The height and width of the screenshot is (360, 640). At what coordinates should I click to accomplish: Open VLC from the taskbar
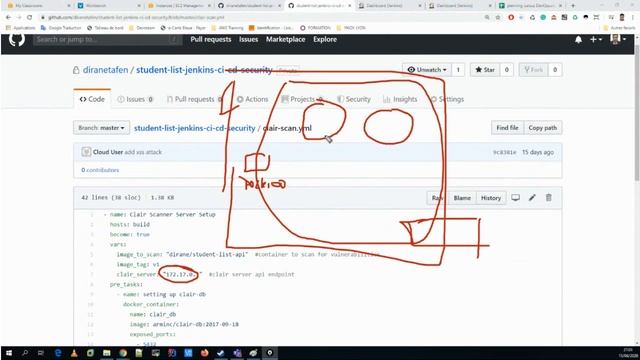coord(74,353)
